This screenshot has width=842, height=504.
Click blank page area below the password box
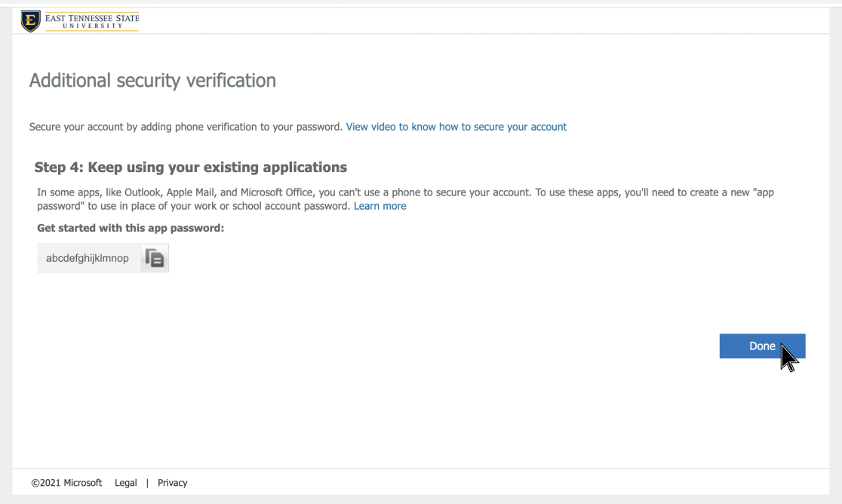point(302,362)
